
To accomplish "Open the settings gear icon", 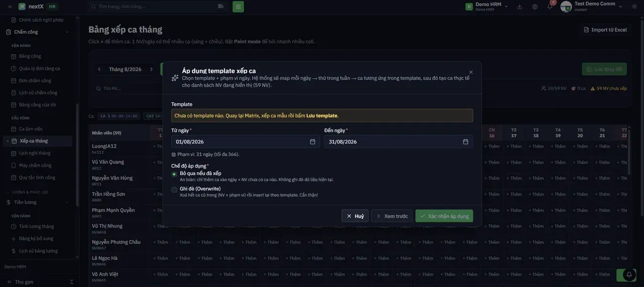I will [x=535, y=7].
